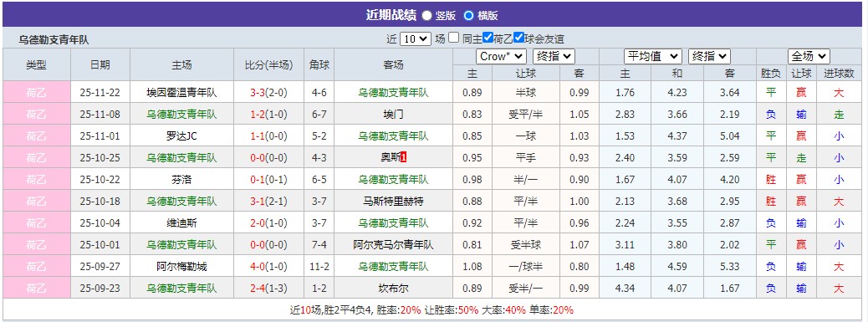Click the handicap value 一/球半

tap(526, 267)
